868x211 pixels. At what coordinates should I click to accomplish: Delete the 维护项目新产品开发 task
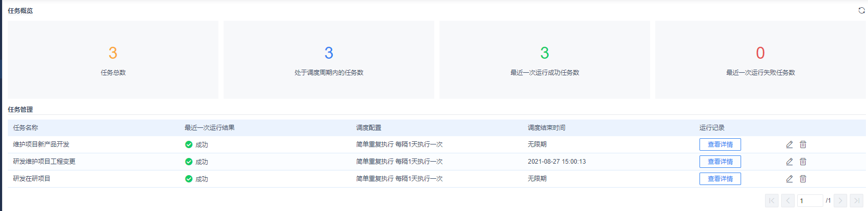(x=803, y=144)
